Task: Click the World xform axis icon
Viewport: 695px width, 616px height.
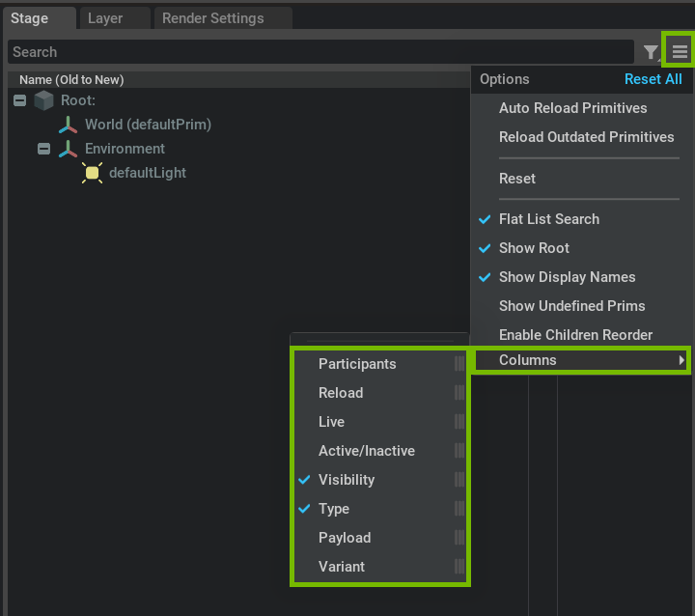Action: click(x=68, y=125)
